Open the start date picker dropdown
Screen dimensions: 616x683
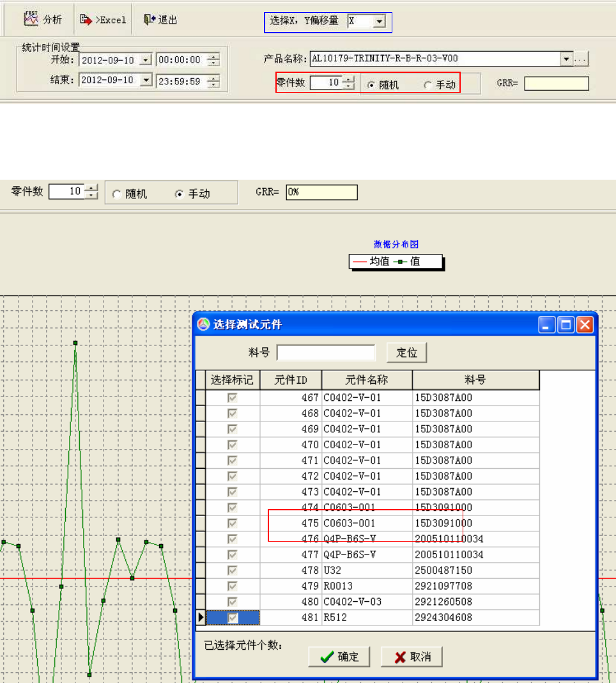click(x=146, y=60)
